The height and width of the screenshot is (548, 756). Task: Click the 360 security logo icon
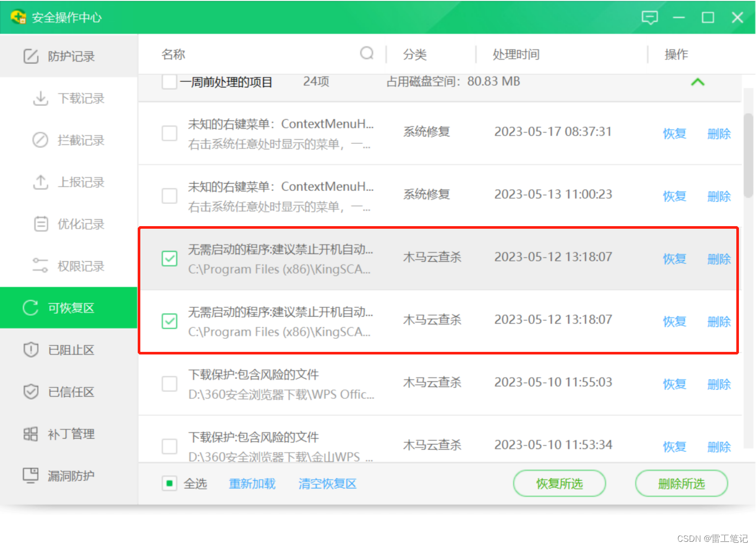click(18, 17)
